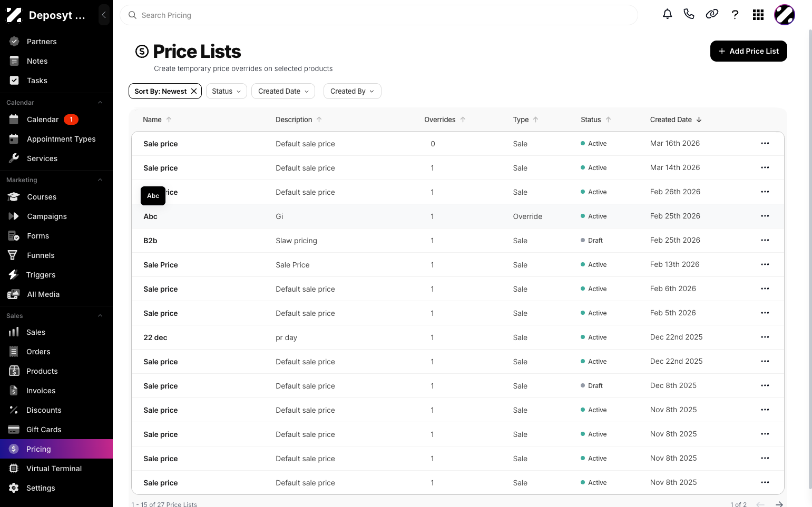The width and height of the screenshot is (812, 507).
Task: Click the Search Pricing field
Action: coord(379,15)
